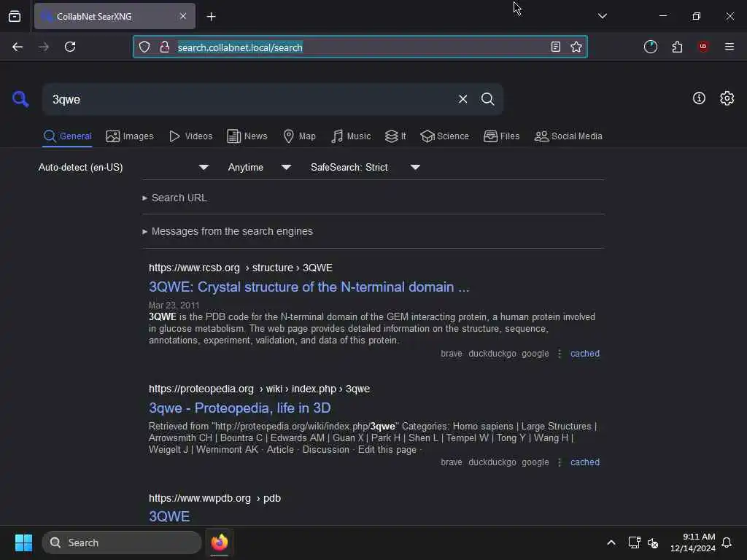The width and height of the screenshot is (747, 560).
Task: Open the Firefox extensions puzzle icon
Action: pos(677,47)
